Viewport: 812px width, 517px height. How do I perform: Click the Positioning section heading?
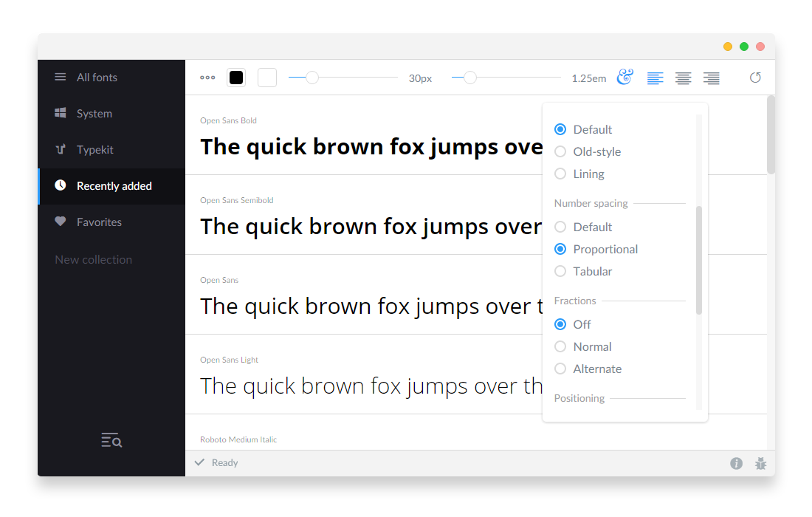(x=579, y=398)
